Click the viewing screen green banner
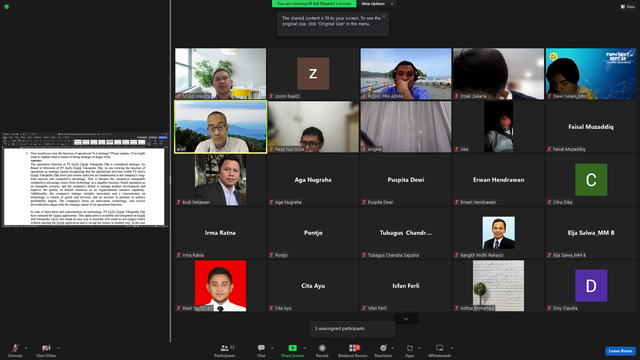This screenshot has height=360, width=640. (x=314, y=4)
